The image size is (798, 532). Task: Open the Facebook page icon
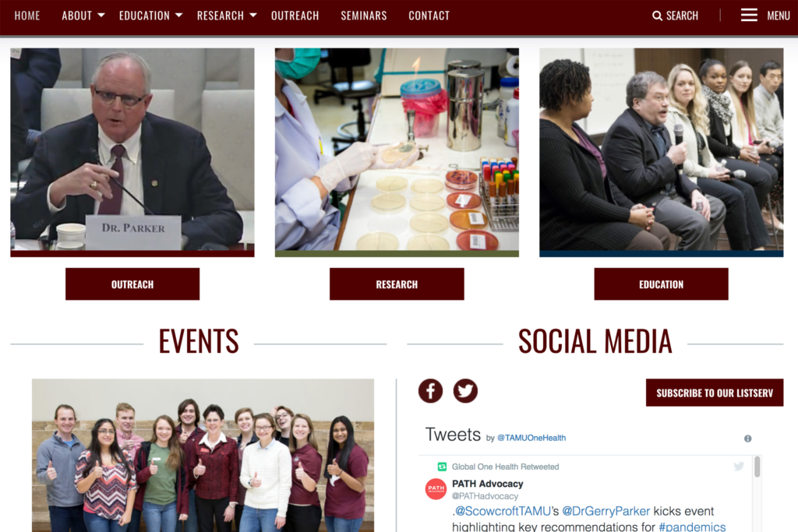pos(430,390)
